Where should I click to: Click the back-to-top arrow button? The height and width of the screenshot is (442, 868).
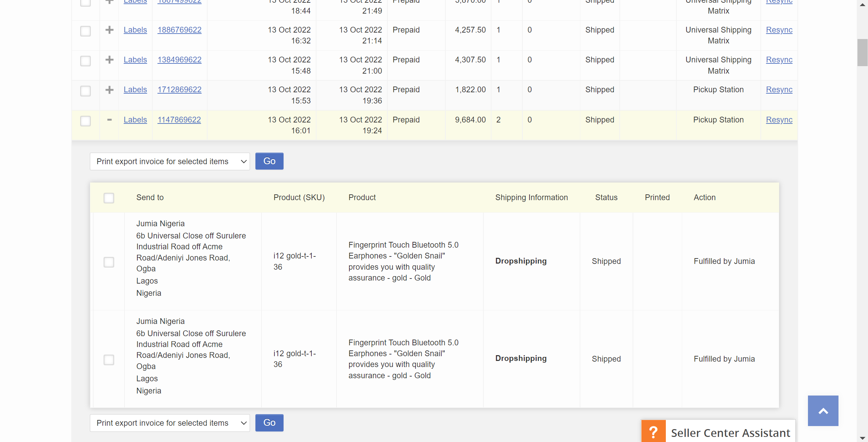823,411
